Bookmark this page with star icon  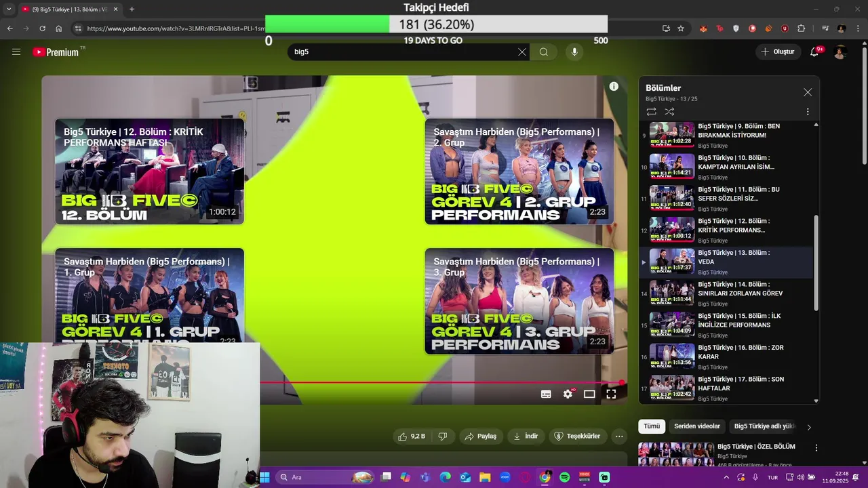[x=681, y=28]
